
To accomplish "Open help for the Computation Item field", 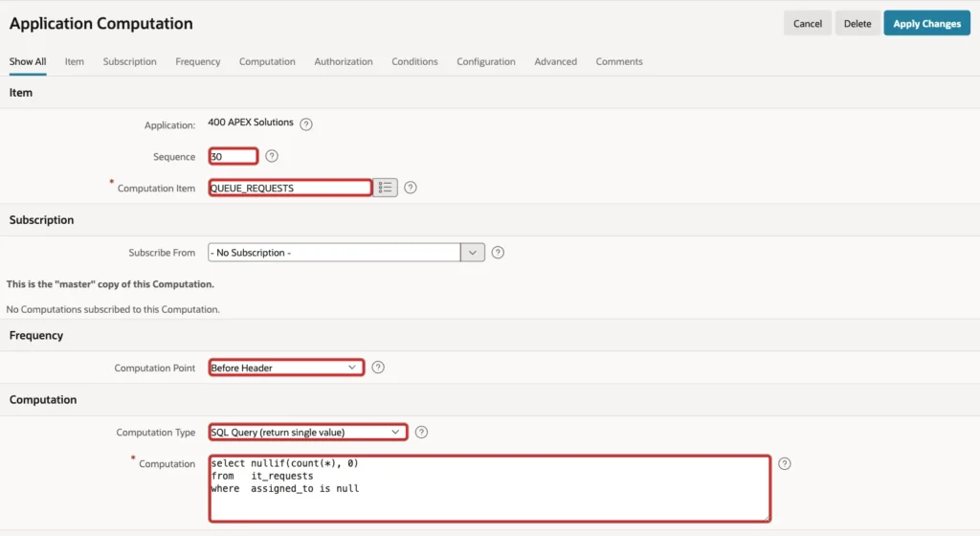I will (x=410, y=188).
